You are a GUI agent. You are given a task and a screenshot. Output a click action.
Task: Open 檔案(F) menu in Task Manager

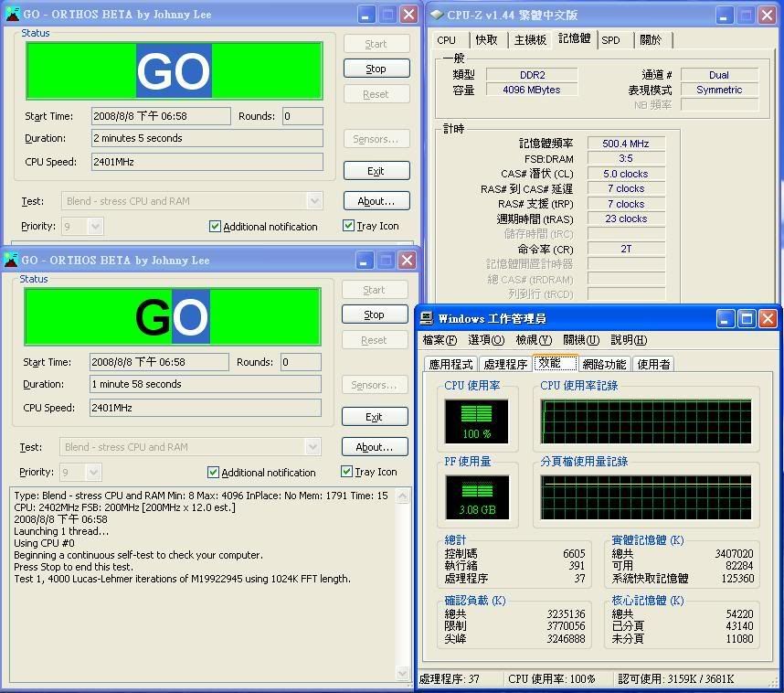point(440,340)
